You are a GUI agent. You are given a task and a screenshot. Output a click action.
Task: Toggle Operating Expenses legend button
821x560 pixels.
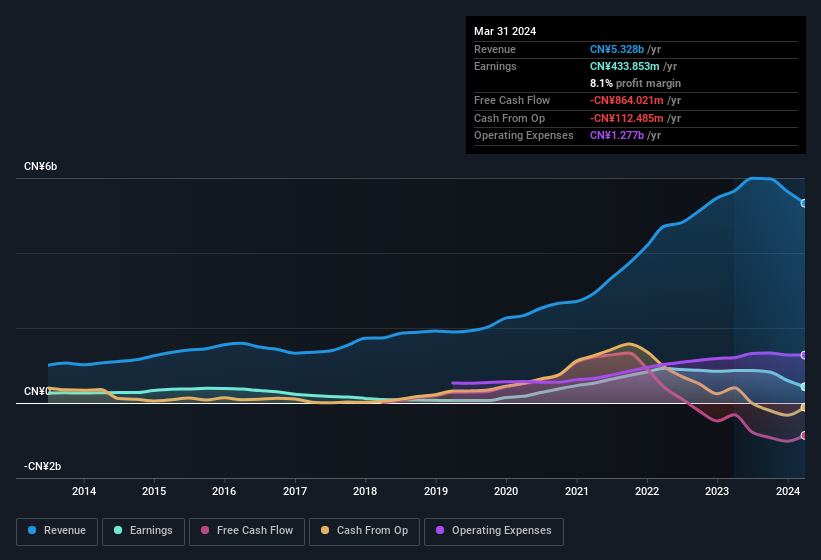pos(494,531)
